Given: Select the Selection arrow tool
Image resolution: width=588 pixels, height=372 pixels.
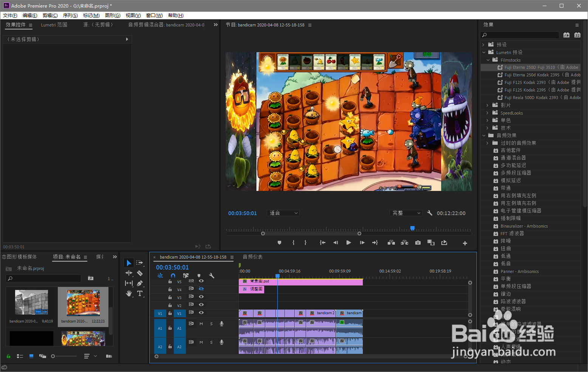Looking at the screenshot, I should (129, 263).
